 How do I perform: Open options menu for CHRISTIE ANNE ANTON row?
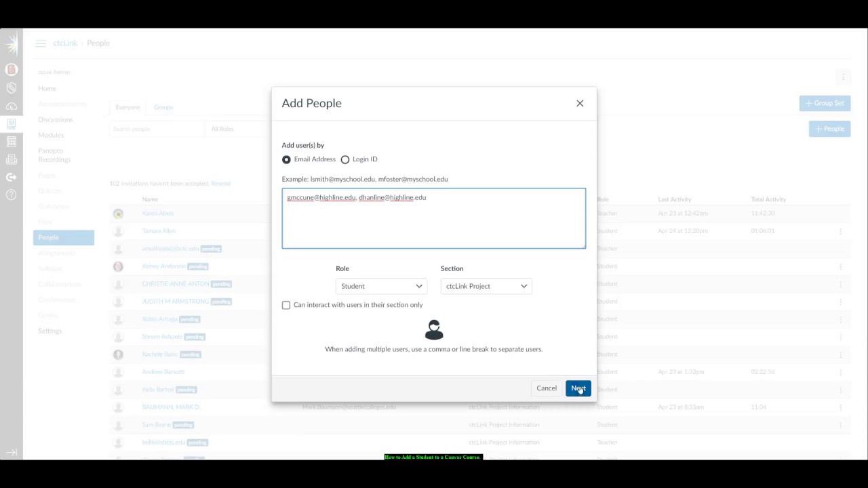click(841, 284)
